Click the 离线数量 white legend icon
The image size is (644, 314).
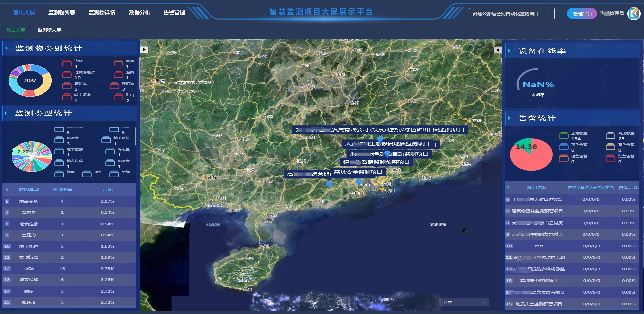(610, 135)
